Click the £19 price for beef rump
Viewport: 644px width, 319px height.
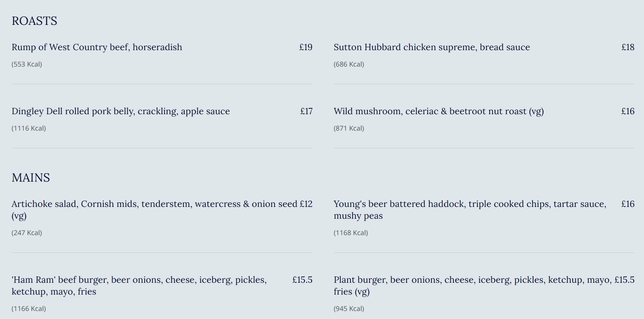306,47
